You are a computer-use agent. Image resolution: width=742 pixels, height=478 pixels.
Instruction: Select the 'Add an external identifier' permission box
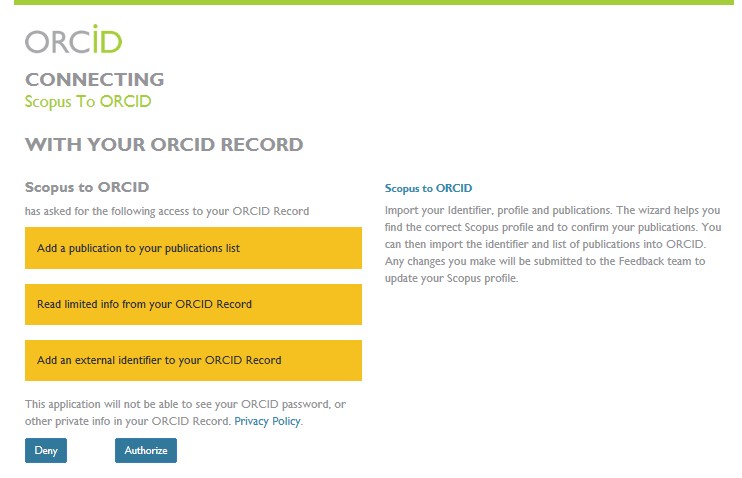point(193,360)
